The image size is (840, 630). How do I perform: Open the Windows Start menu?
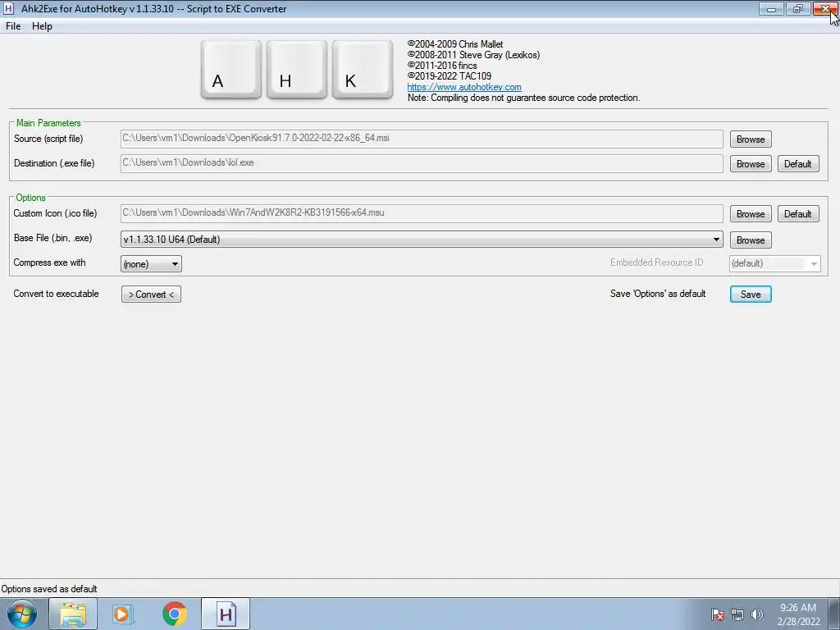coord(22,614)
